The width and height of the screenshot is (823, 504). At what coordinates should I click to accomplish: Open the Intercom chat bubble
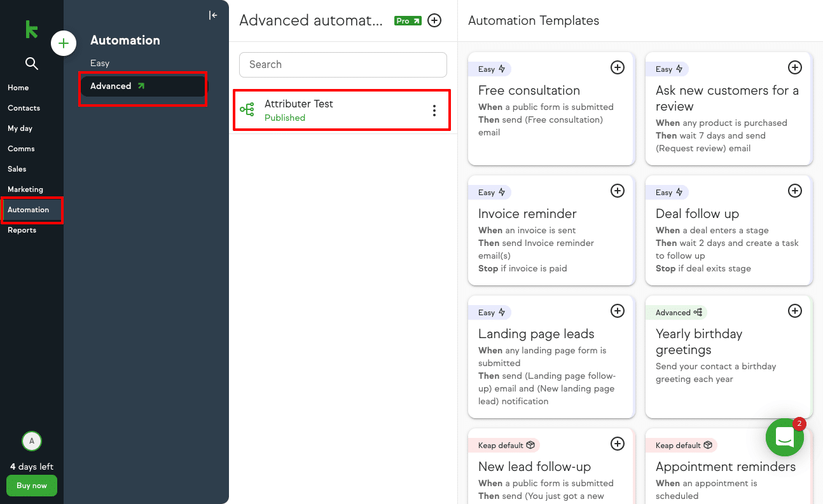[784, 437]
